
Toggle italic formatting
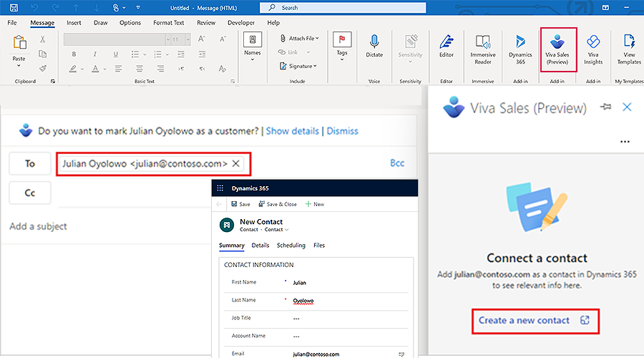tap(95, 54)
